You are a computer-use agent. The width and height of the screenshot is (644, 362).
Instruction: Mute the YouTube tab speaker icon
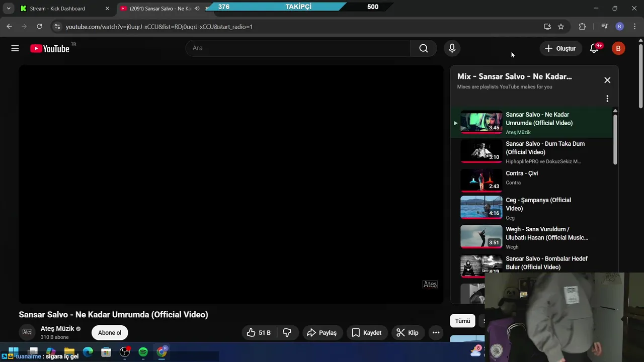[197, 9]
